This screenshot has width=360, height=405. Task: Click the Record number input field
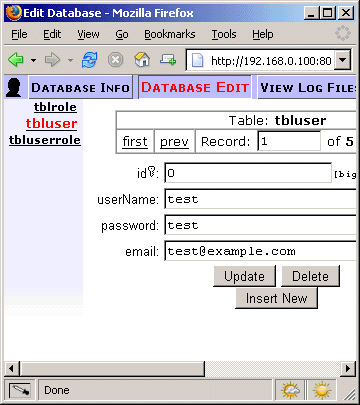(289, 141)
